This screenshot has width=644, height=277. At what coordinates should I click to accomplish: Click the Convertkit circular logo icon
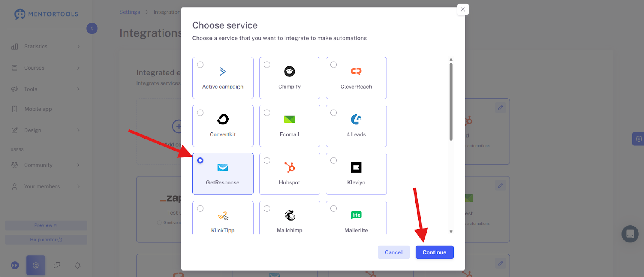pos(223,119)
